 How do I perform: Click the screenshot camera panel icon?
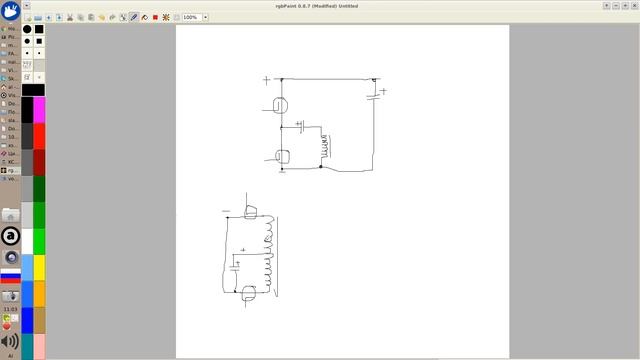tap(10, 296)
